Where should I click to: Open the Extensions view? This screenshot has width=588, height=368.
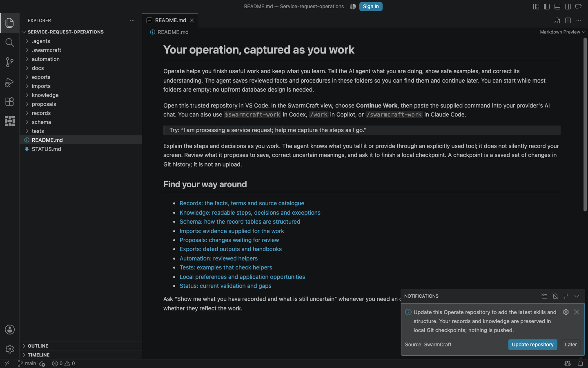(x=9, y=101)
